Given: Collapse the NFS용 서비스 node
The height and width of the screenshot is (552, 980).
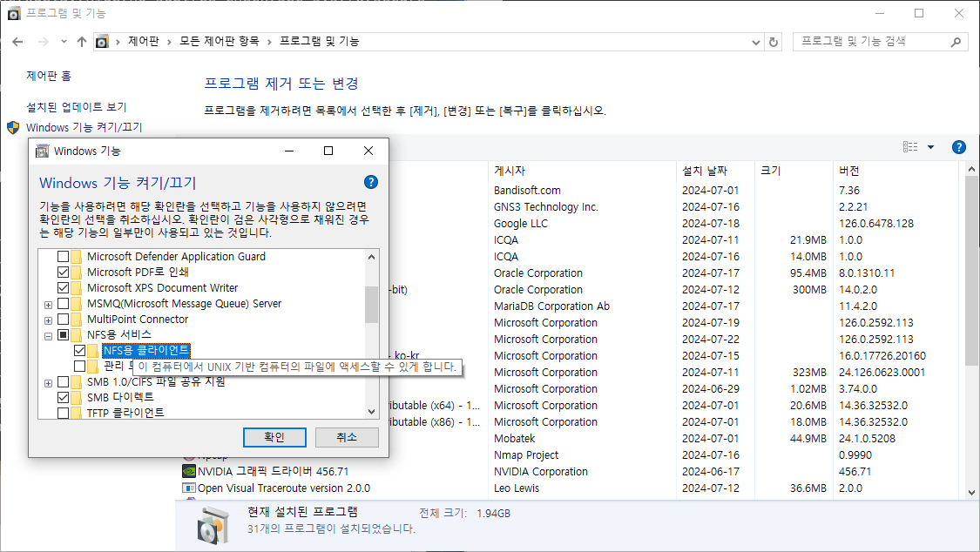Looking at the screenshot, I should point(48,337).
